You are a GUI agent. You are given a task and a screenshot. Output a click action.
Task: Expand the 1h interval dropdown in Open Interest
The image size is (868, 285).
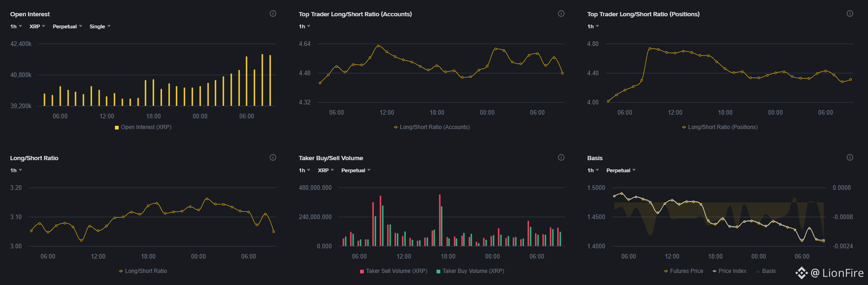pos(16,26)
